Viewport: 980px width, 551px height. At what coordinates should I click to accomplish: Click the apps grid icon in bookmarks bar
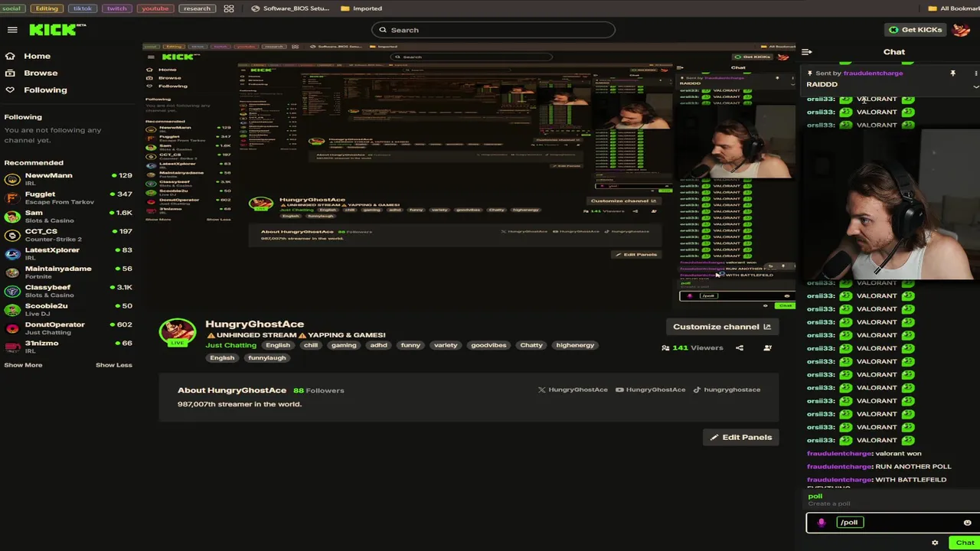click(229, 8)
